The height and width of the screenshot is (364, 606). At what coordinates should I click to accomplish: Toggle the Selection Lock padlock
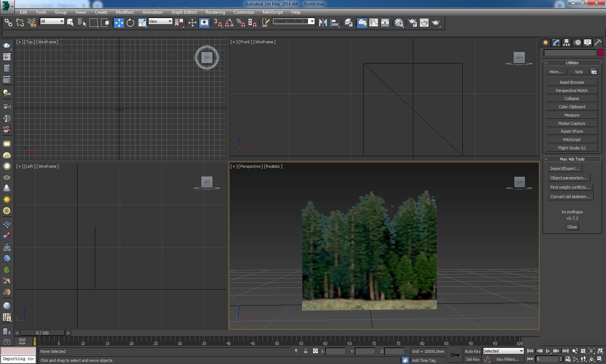click(x=306, y=351)
